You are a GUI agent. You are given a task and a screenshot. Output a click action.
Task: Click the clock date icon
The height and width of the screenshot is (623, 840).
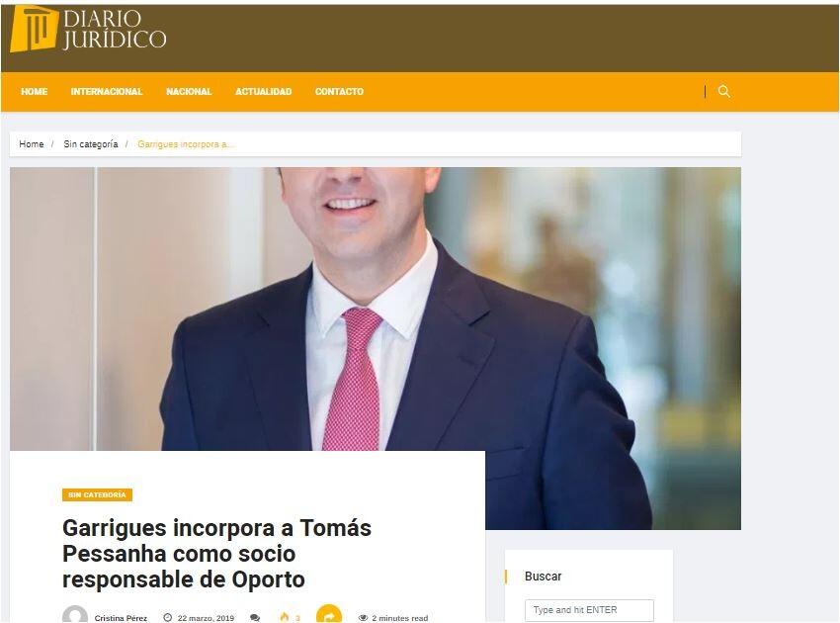coord(168,618)
